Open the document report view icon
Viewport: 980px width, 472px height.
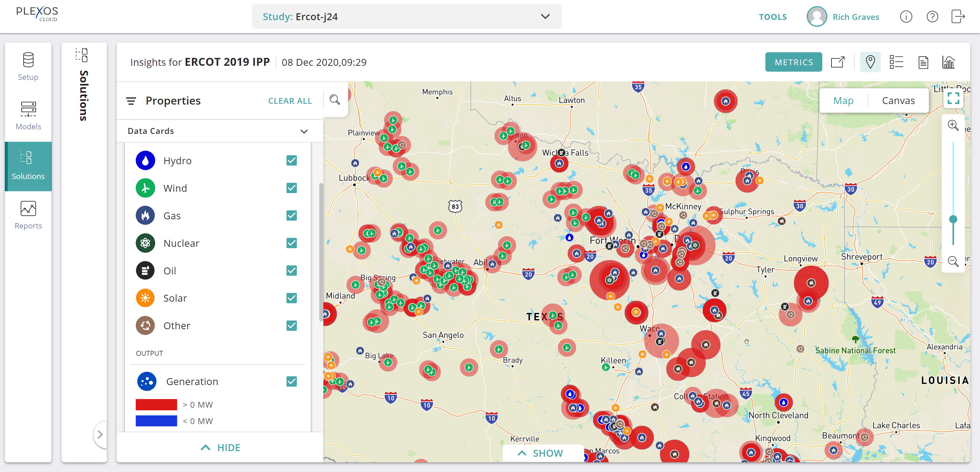(x=923, y=62)
